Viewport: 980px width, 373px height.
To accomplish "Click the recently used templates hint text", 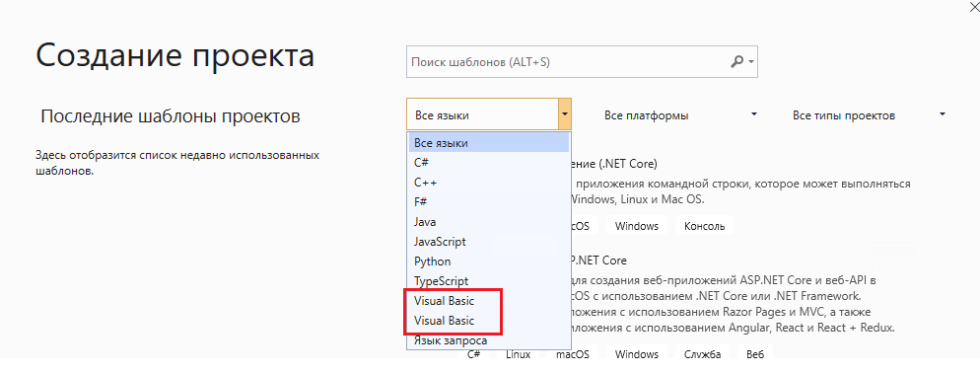I will pos(177,163).
